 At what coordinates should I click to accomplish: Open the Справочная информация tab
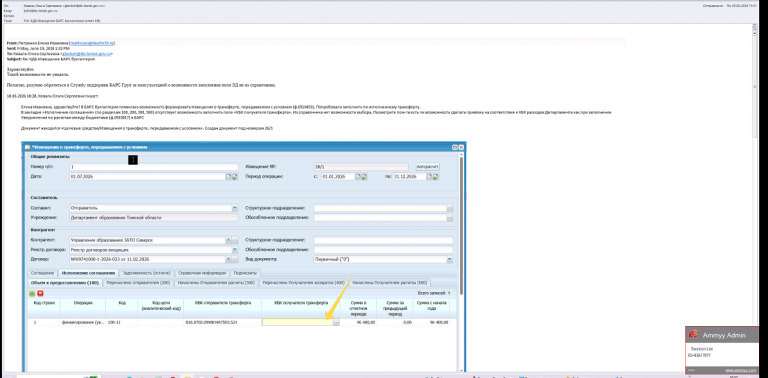click(x=202, y=273)
